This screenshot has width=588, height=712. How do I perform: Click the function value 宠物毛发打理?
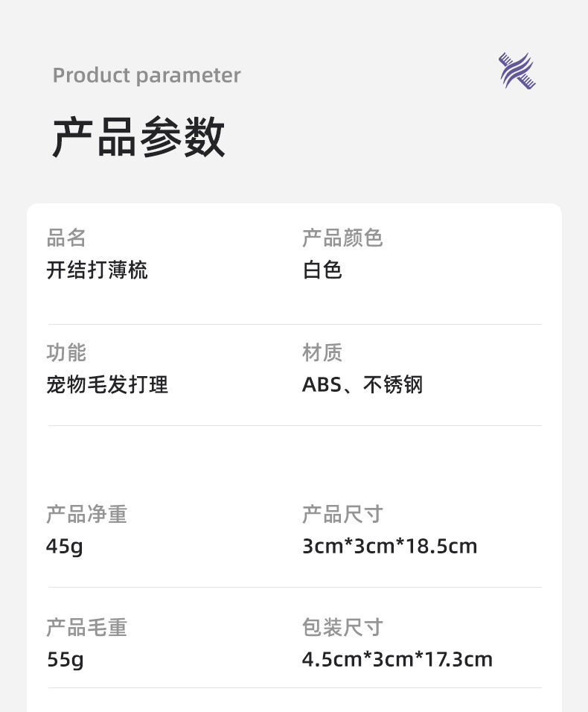(x=107, y=385)
